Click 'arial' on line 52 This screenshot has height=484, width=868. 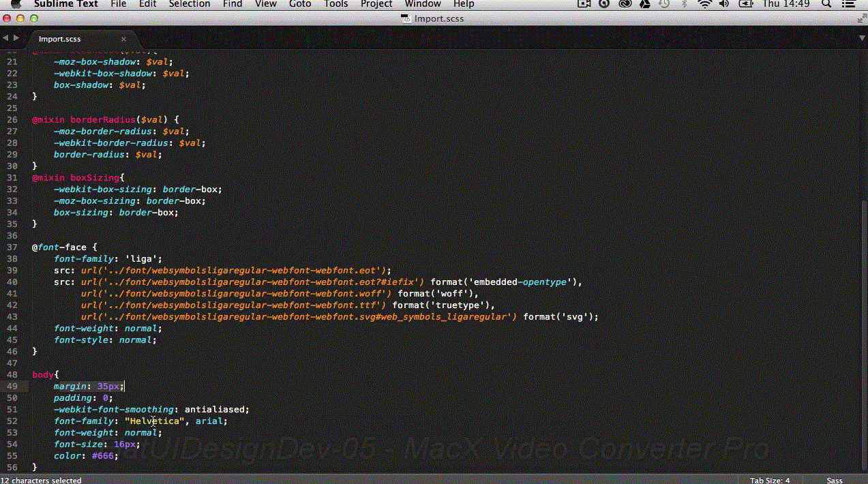(209, 421)
